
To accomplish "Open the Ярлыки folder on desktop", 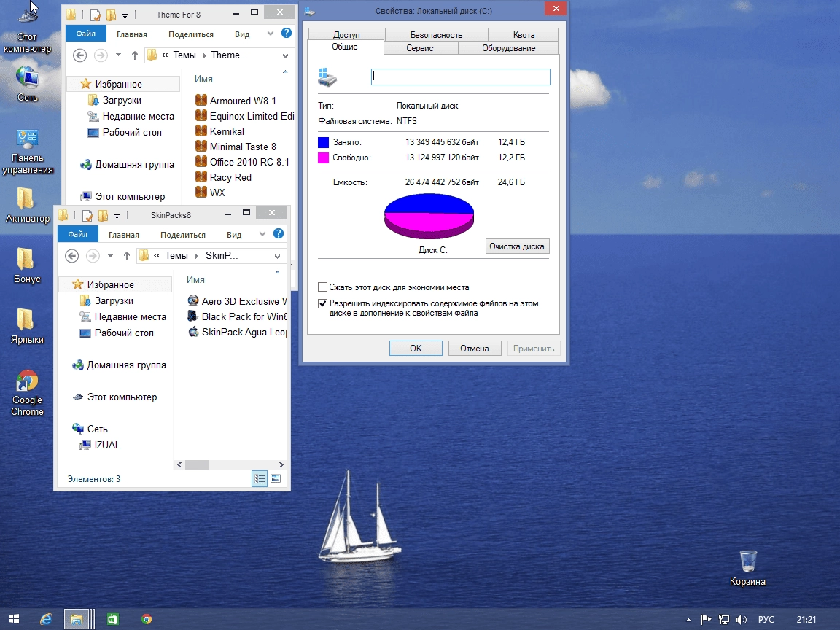I will click(27, 326).
